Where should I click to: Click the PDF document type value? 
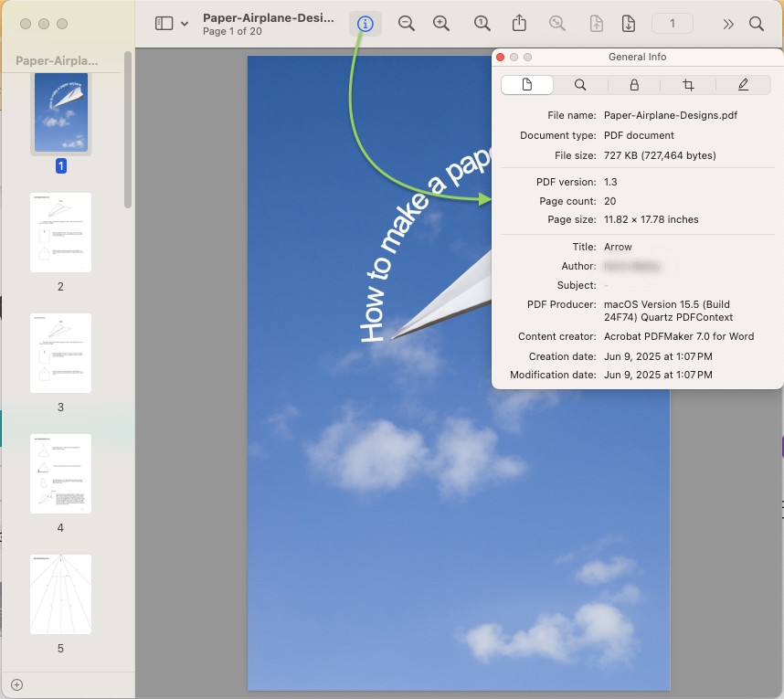coord(639,135)
